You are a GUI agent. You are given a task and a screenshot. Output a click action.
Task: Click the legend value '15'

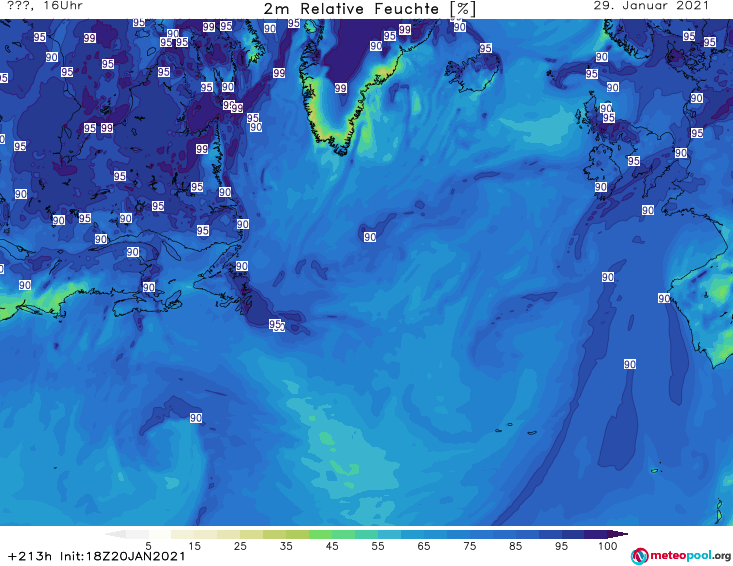pyautogui.click(x=194, y=546)
